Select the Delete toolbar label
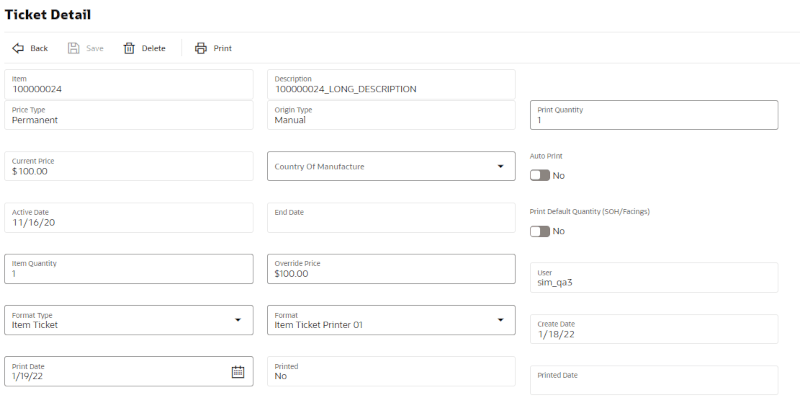This screenshot has width=800, height=403. click(154, 48)
